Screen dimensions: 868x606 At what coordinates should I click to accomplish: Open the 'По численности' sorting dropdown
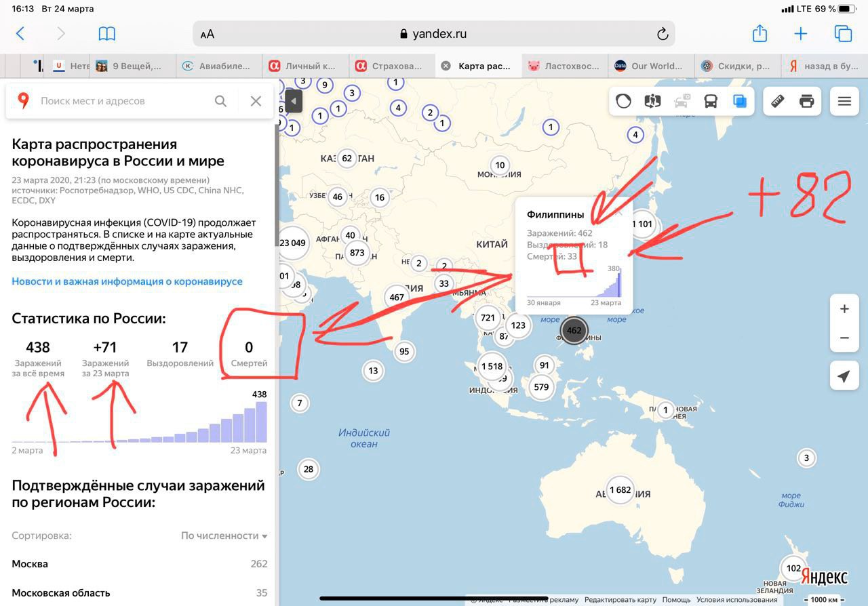point(224,536)
